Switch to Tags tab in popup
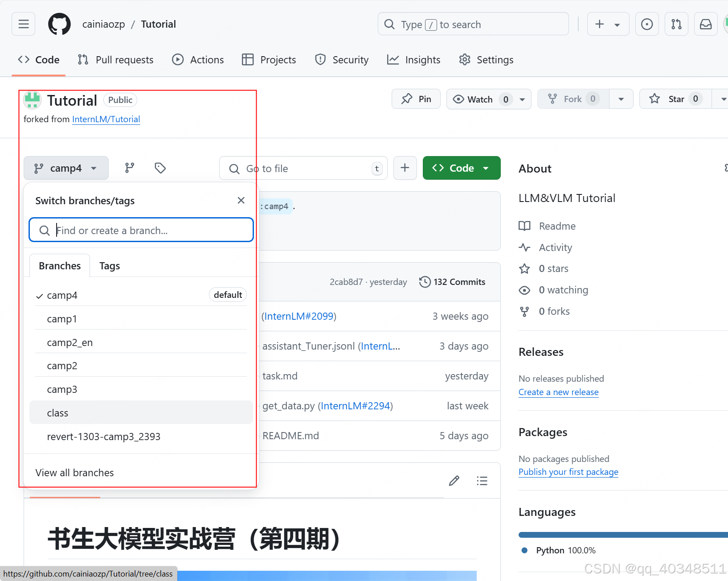Screen dimensions: 728x581 pyautogui.click(x=110, y=266)
